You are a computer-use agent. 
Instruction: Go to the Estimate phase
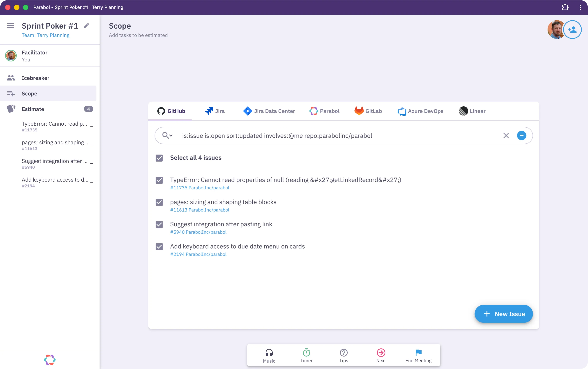click(x=48, y=109)
